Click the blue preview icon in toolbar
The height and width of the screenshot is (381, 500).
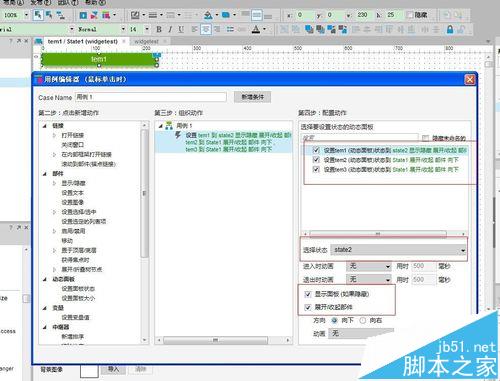83,15
